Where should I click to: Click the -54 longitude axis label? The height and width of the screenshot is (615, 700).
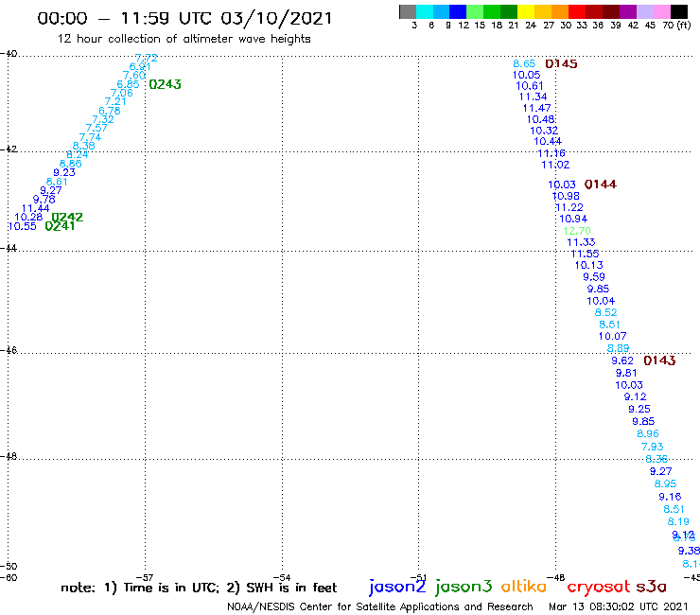pyautogui.click(x=282, y=577)
